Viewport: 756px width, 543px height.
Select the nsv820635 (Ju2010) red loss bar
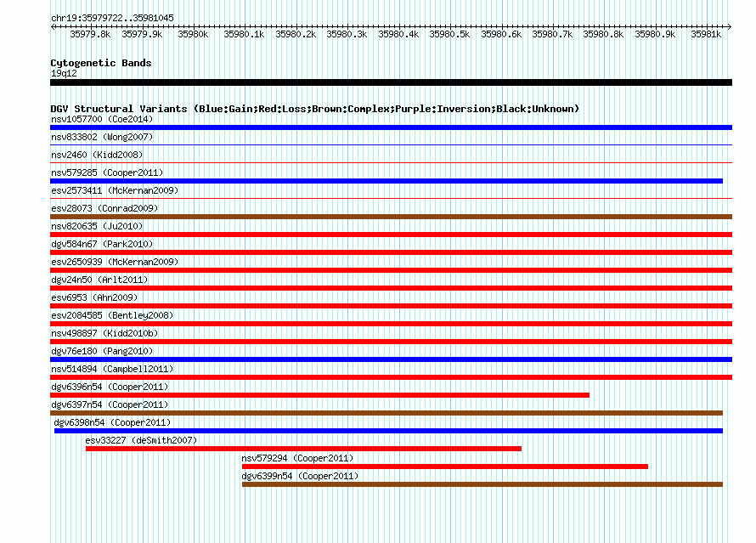pyautogui.click(x=391, y=235)
